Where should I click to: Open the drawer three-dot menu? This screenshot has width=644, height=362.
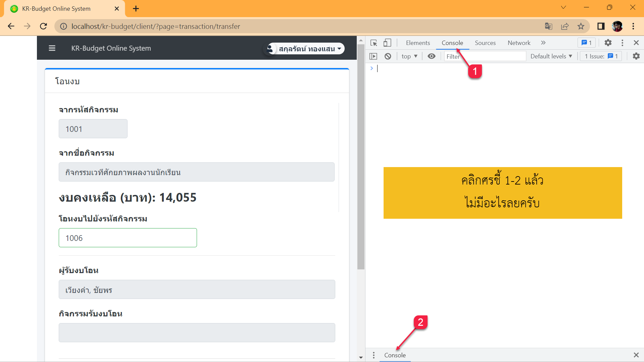click(374, 355)
